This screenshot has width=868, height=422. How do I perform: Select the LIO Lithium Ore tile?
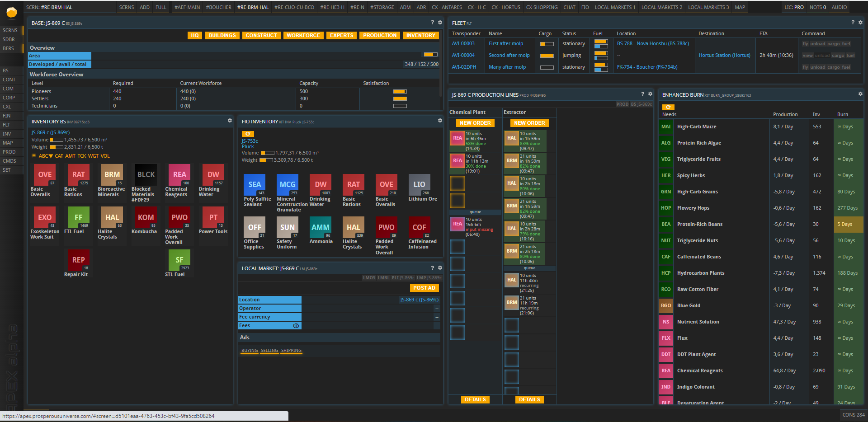pos(419,185)
